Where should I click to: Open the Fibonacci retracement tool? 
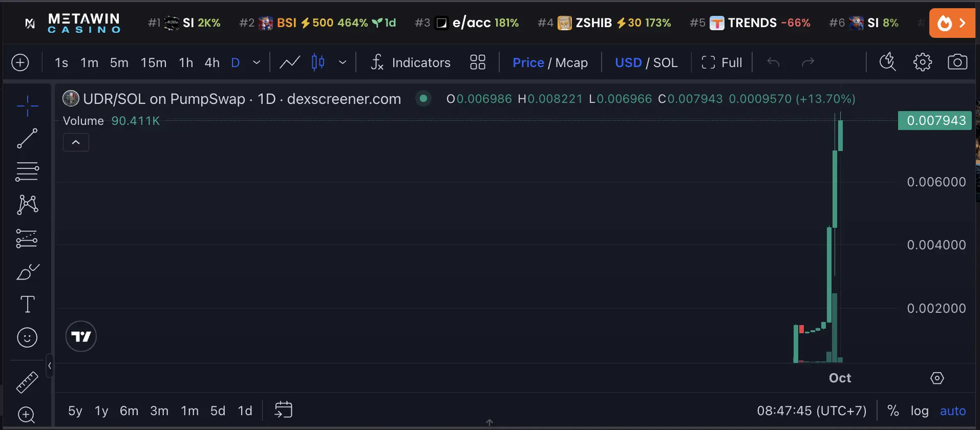[x=28, y=171]
